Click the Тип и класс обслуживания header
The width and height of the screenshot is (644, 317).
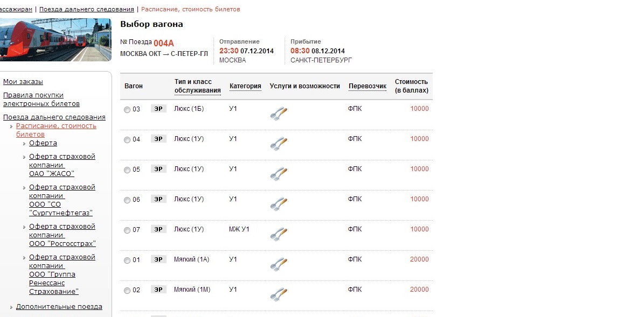point(198,86)
